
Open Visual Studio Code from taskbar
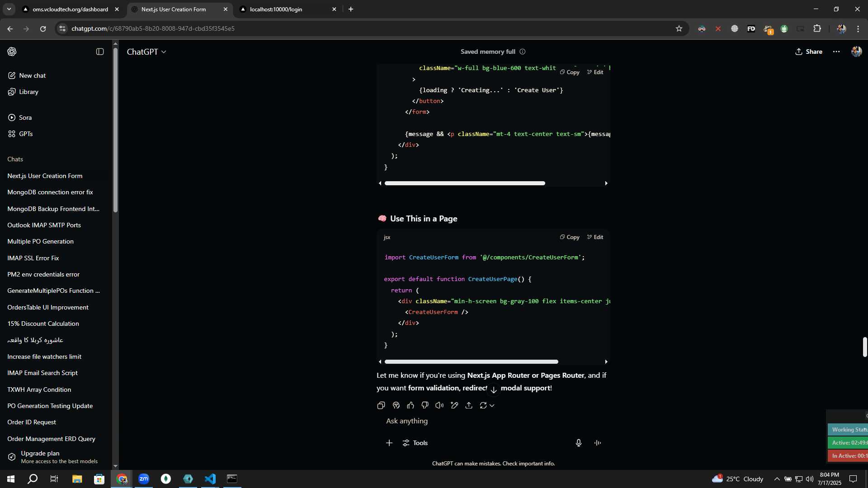click(210, 479)
